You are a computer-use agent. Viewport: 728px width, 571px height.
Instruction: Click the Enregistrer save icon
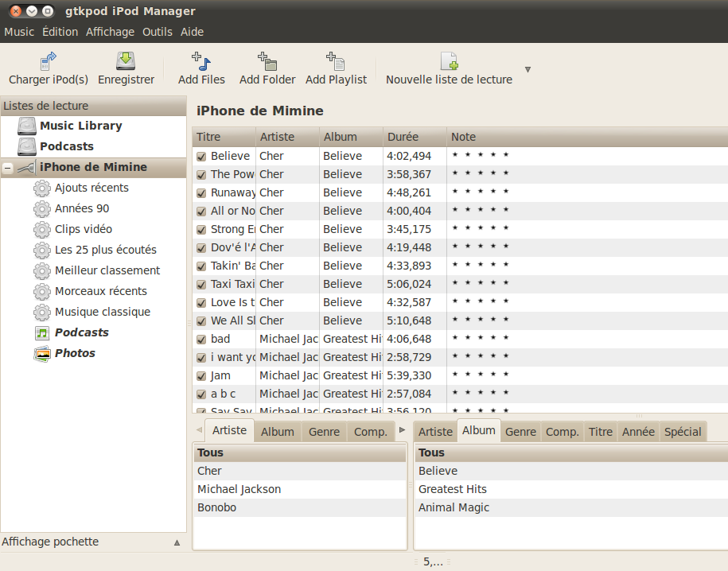pos(126,61)
